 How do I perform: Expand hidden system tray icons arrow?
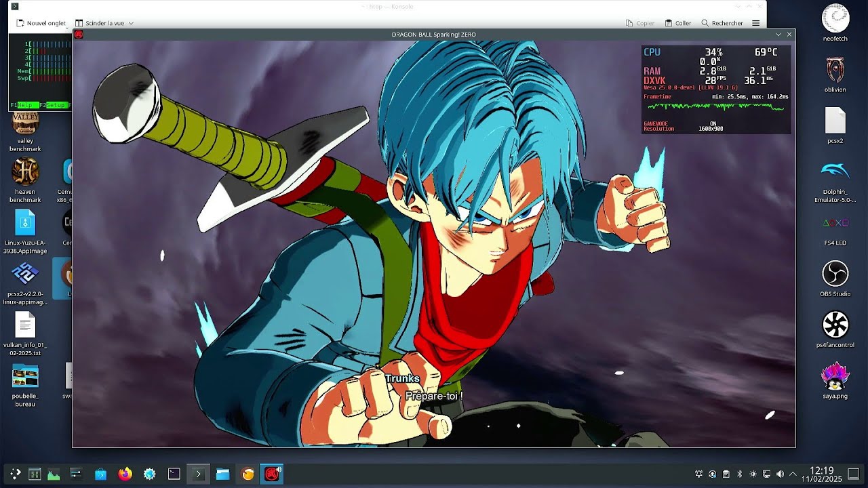click(x=793, y=474)
